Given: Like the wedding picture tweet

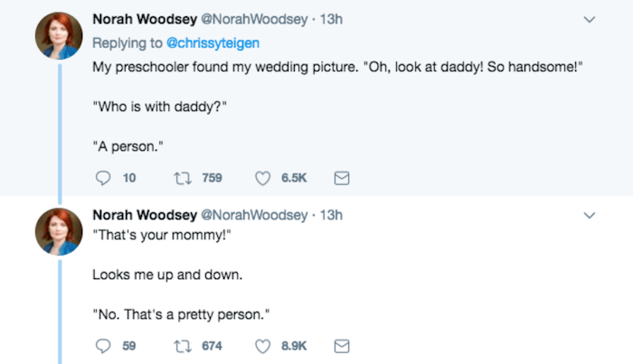Looking at the screenshot, I should point(265,178).
